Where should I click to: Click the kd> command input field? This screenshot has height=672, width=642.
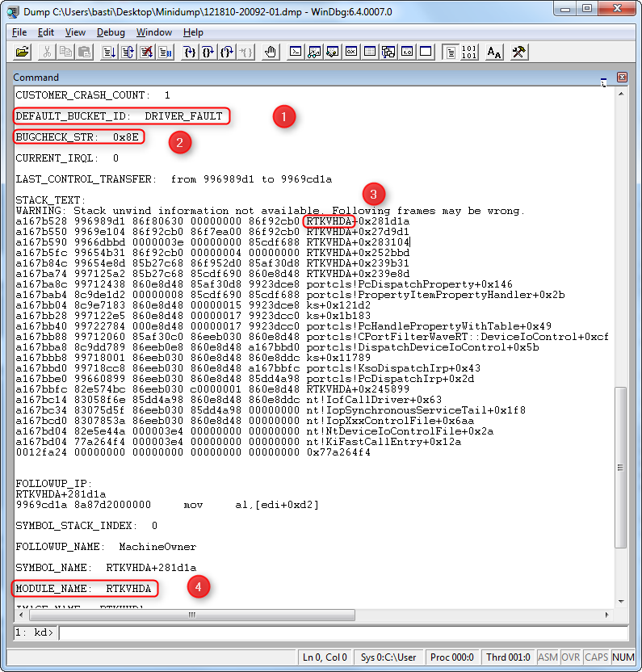coord(339,632)
